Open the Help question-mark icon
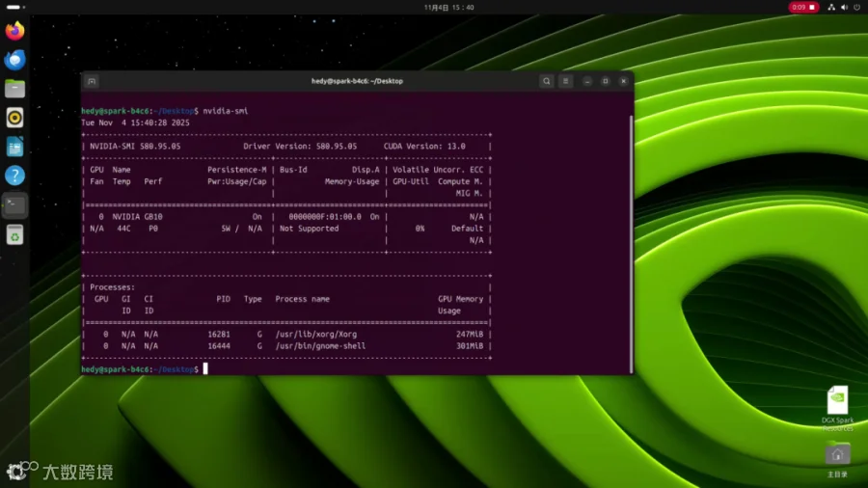The image size is (868, 488). (14, 176)
